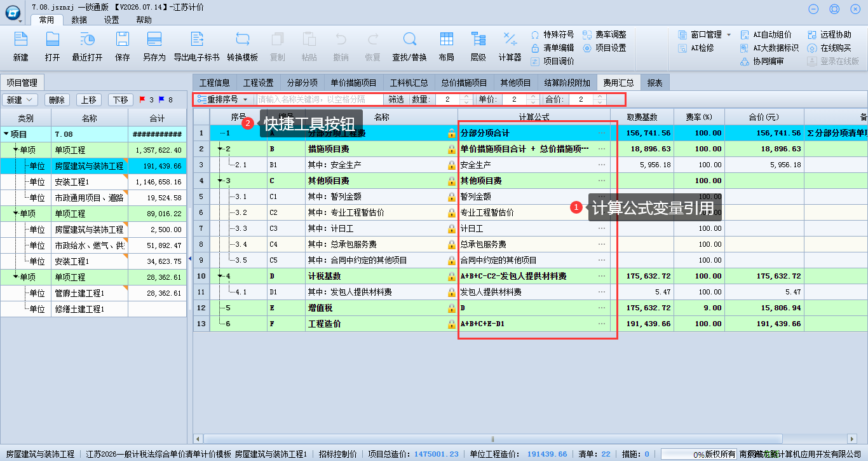Click the 清单编辑 list edit button
Viewport: 868px width, 461px height.
552,48
